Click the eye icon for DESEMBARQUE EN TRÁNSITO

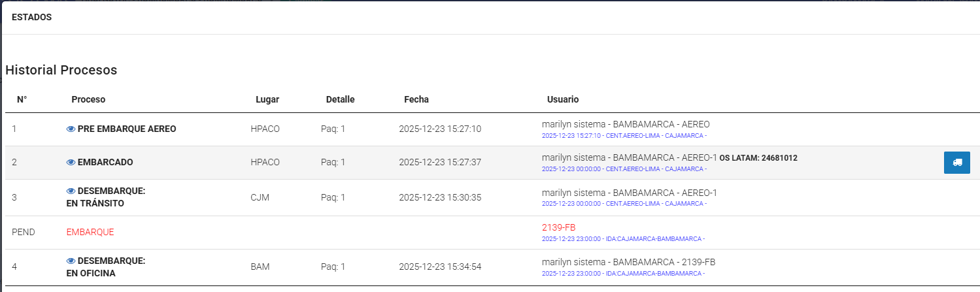click(71, 191)
